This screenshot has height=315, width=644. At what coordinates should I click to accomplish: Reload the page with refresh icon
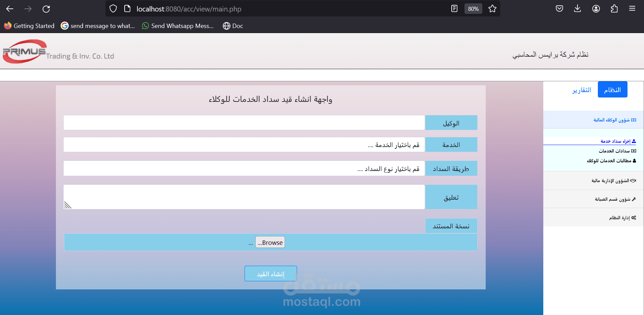[46, 9]
